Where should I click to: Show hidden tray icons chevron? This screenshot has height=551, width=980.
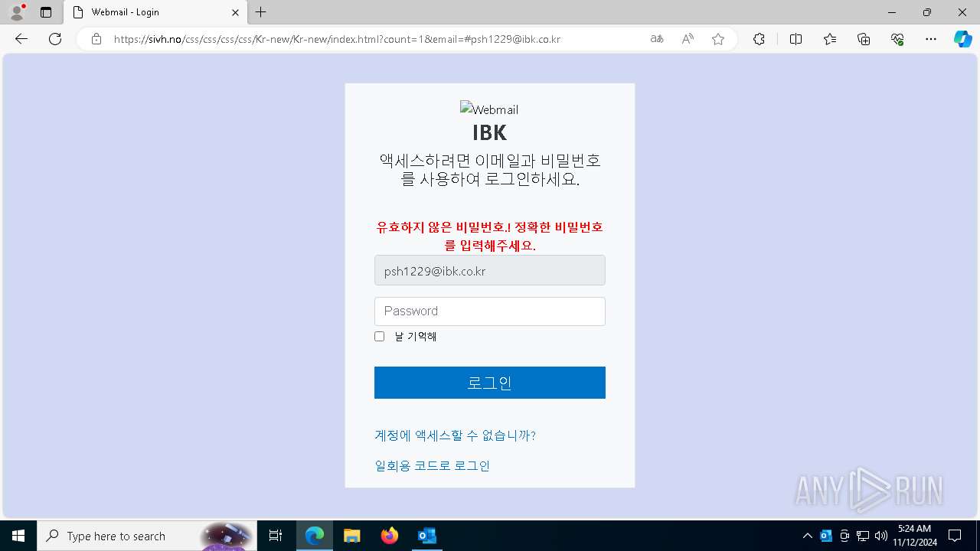[807, 536]
